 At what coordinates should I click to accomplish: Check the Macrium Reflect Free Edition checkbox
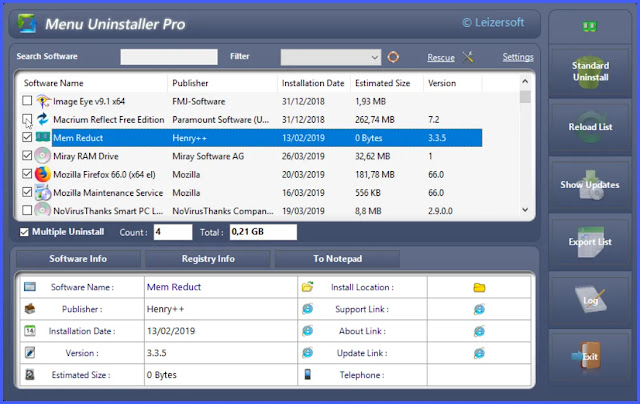(x=27, y=119)
